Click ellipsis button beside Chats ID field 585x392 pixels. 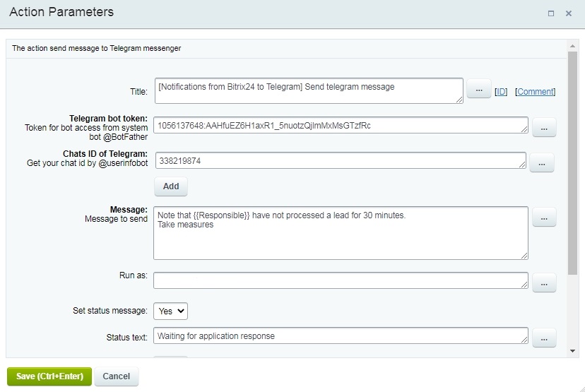click(541, 163)
